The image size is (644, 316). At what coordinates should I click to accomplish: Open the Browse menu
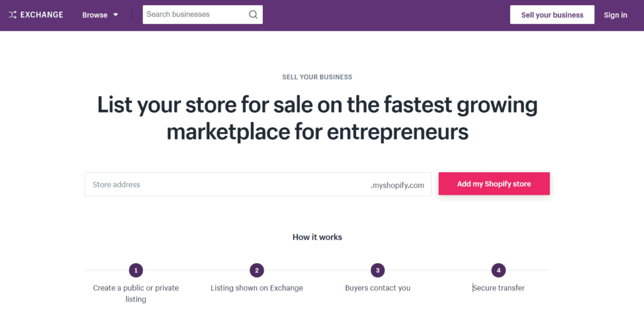[x=100, y=15]
